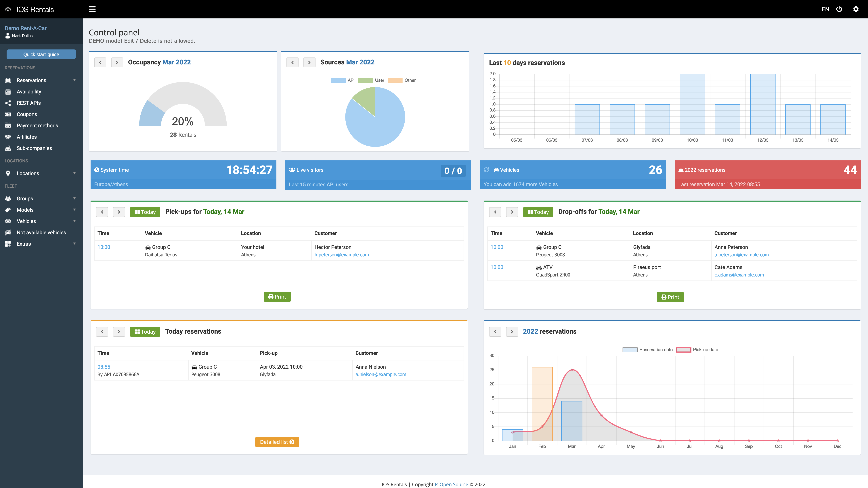868x488 pixels.
Task: Click the hamburger menu icon
Action: [x=92, y=9]
